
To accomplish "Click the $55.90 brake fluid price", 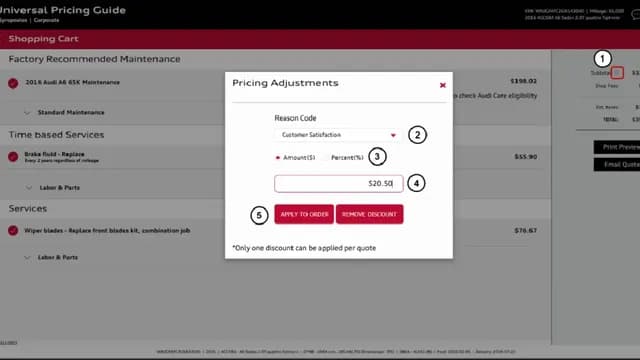I will tap(525, 157).
